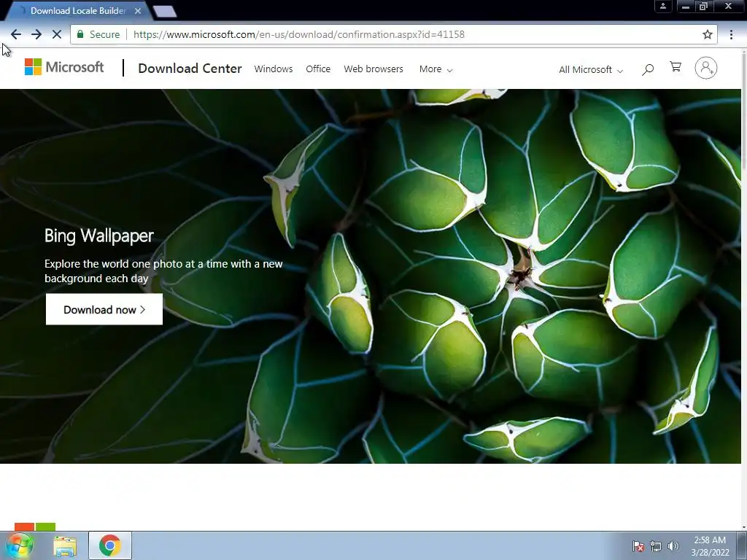Screen dimensions: 747x560
Task: Click the Show desktop strip at taskbar end
Action: [x=742, y=545]
